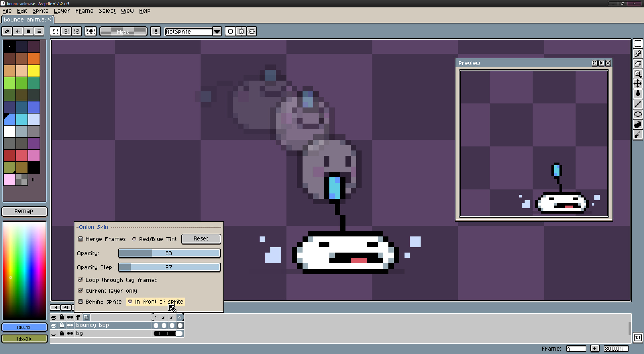Enable Red/Blue Tint onion skin mode
Screen dimensions: 644x354
point(134,239)
